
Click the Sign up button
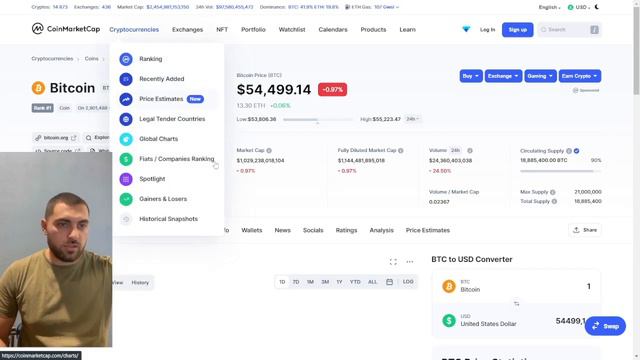pyautogui.click(x=518, y=30)
